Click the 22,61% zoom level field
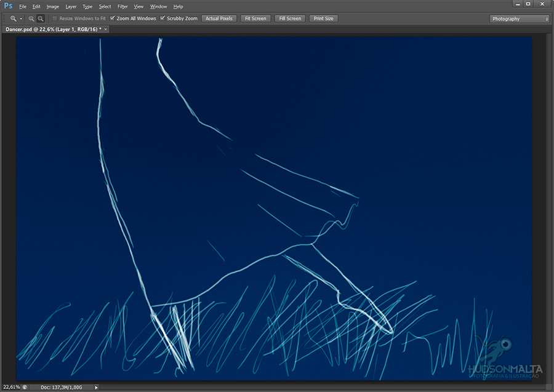The image size is (554, 392). click(12, 387)
